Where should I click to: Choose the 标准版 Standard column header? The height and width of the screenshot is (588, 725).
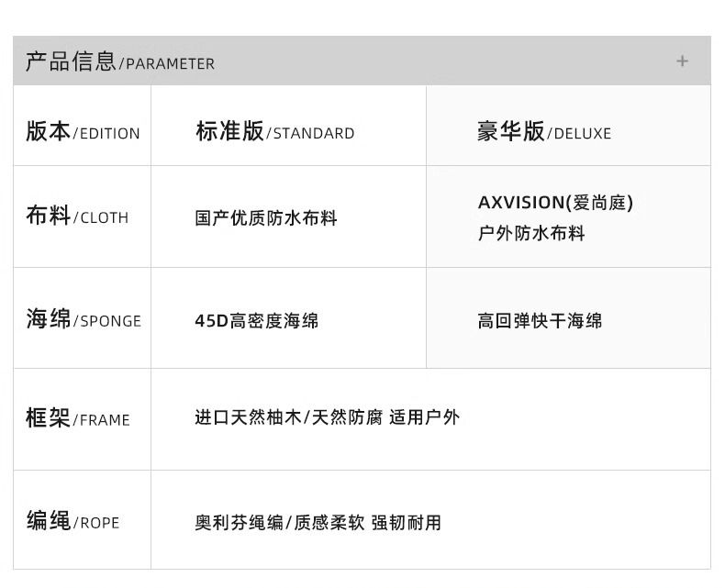[x=274, y=132]
